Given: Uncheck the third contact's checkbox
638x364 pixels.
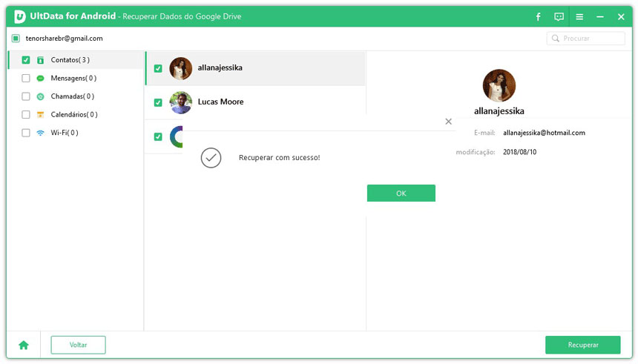Looking at the screenshot, I should (x=158, y=136).
